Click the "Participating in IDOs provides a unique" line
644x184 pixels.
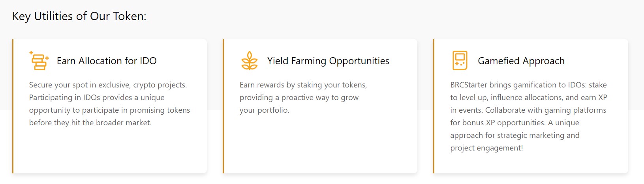click(97, 98)
